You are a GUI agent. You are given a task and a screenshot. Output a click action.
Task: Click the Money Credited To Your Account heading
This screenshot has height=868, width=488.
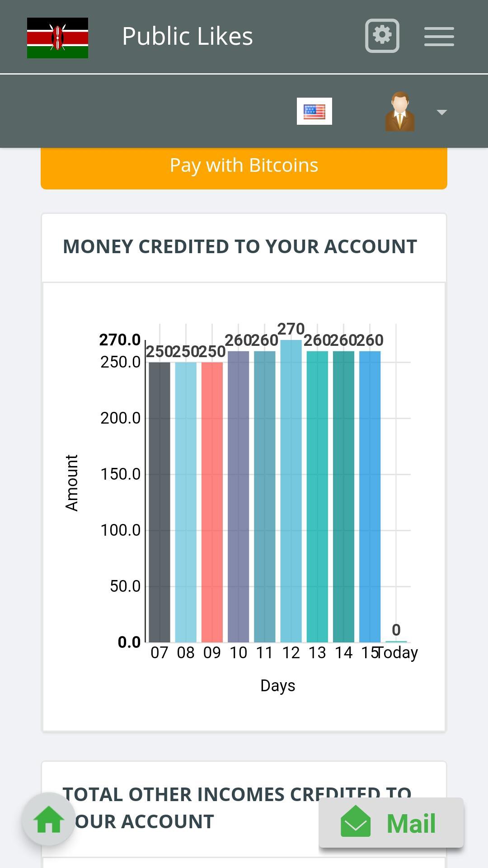click(240, 247)
